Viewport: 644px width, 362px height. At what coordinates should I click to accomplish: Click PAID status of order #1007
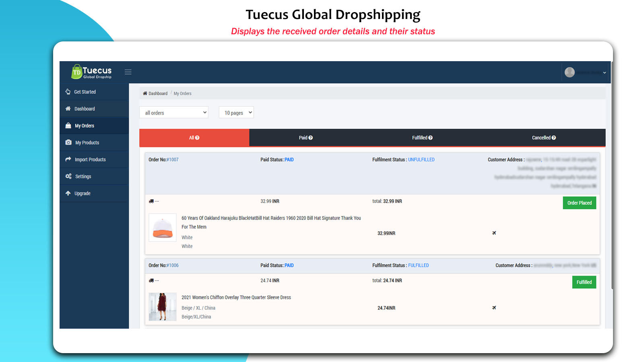tap(289, 160)
